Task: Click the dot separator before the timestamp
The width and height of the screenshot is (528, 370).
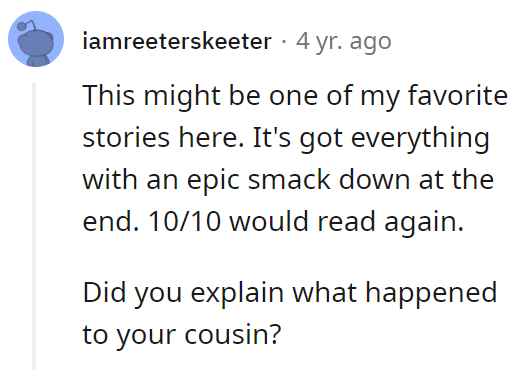Action: [284, 42]
